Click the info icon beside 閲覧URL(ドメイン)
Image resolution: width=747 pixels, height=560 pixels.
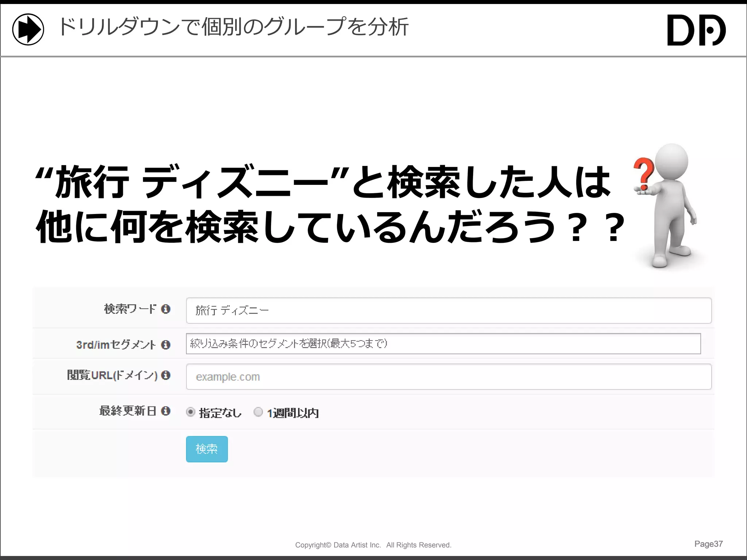coord(166,375)
